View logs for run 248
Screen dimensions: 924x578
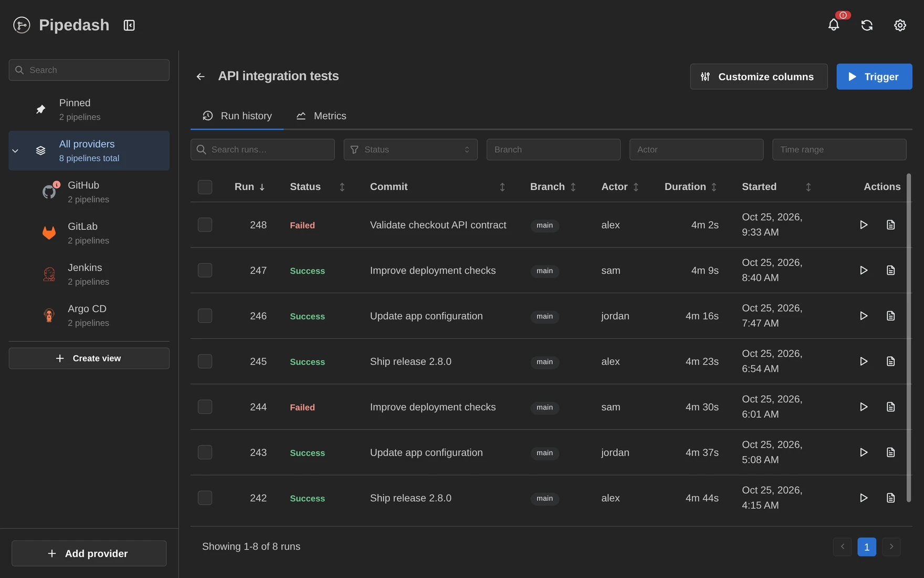click(x=890, y=225)
